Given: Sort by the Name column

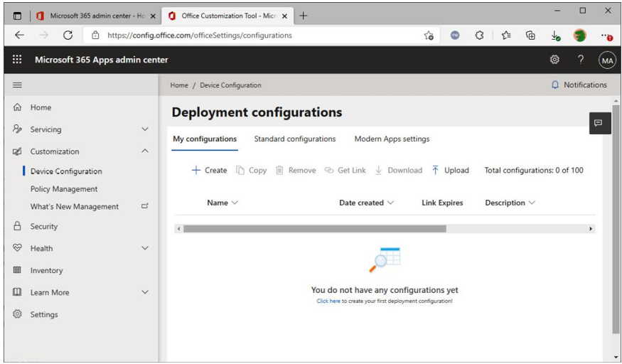Looking at the screenshot, I should pyautogui.click(x=222, y=203).
